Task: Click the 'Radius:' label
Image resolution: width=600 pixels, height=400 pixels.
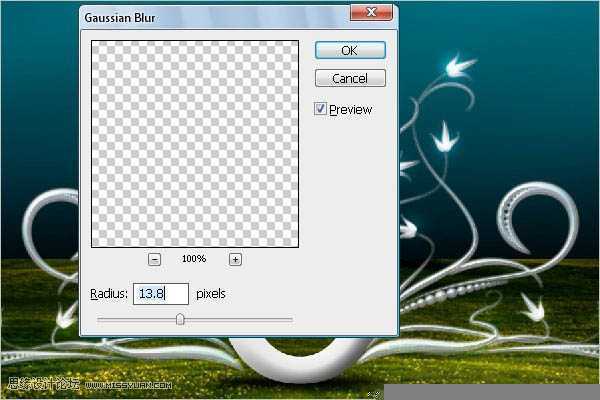Action: coord(109,294)
